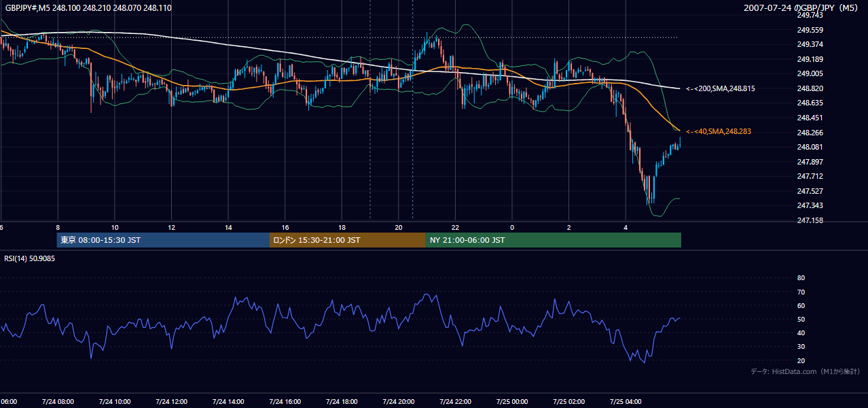Click price scale value 248.635

coord(810,103)
